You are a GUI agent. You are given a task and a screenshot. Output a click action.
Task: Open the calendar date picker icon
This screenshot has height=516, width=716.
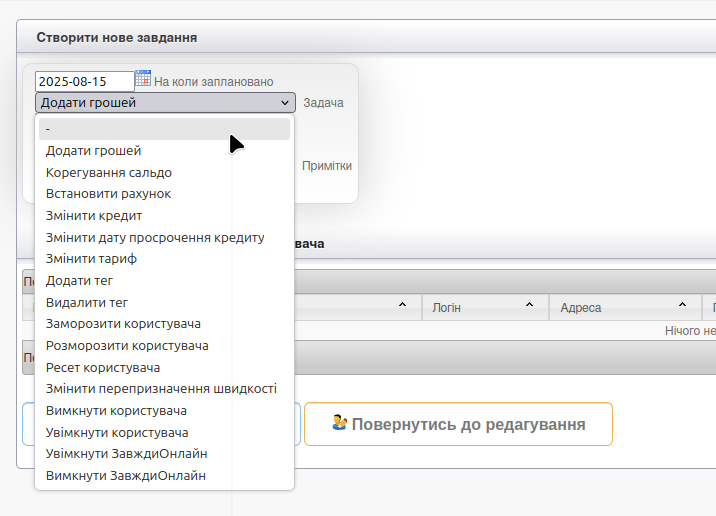pos(143,79)
